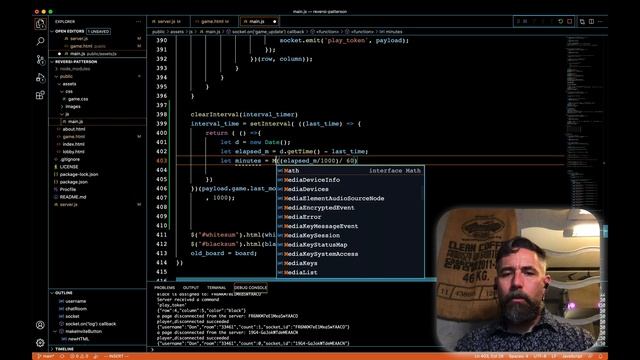The height and width of the screenshot is (360, 640).
Task: Open the Manage gear icon
Action: (40, 343)
